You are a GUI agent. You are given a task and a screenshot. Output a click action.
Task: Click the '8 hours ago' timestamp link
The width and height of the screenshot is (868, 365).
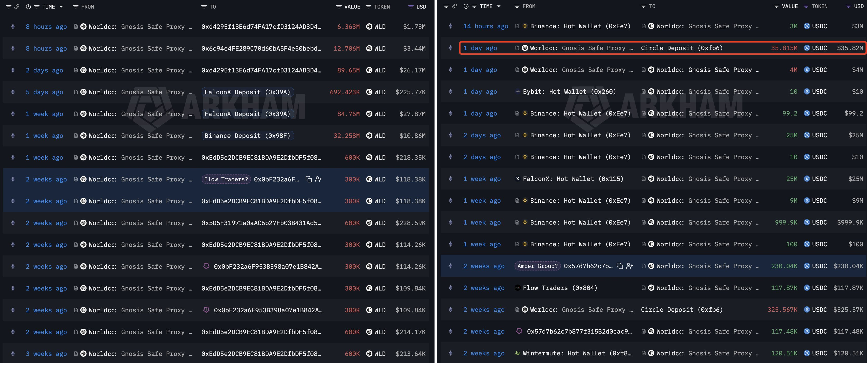(x=46, y=26)
